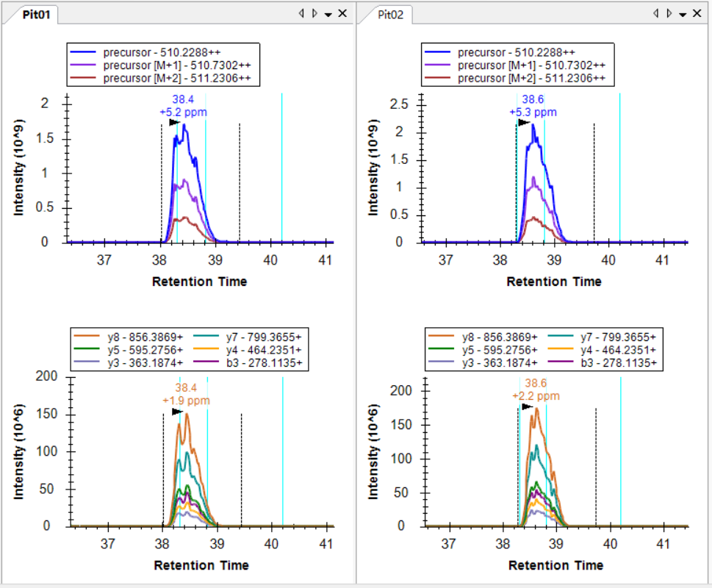Open the window list dropdown in Pit01 pane

pos(328,14)
